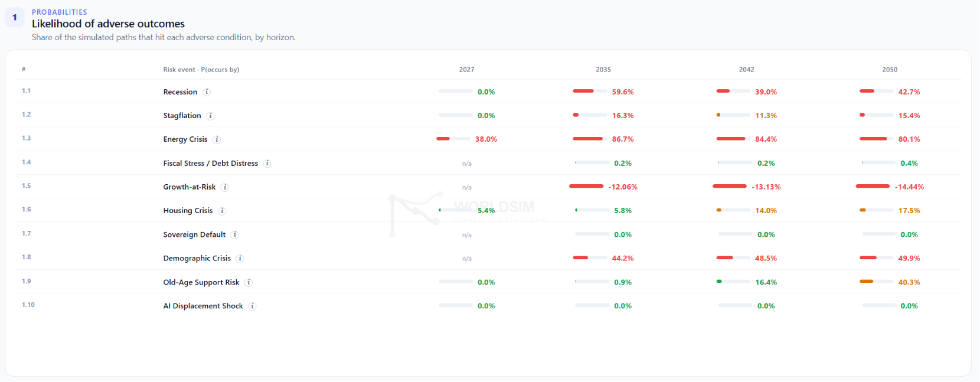Open the AI Displacement Shock info icon

click(x=252, y=306)
